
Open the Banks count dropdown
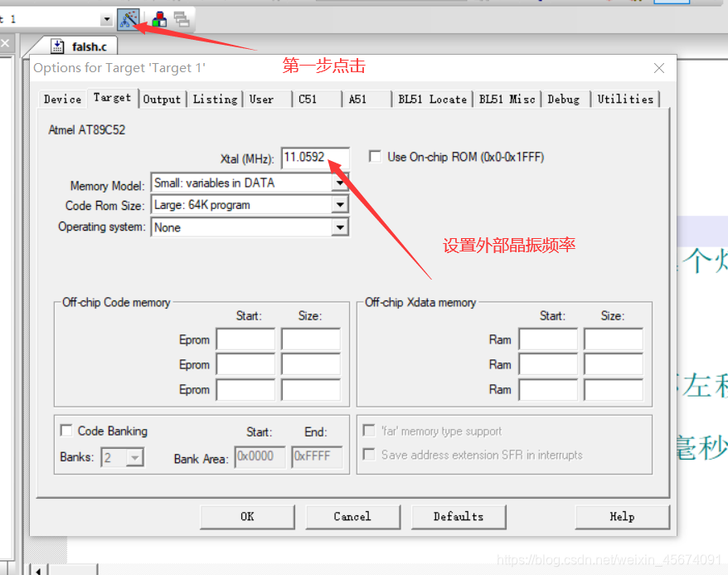tap(134, 457)
